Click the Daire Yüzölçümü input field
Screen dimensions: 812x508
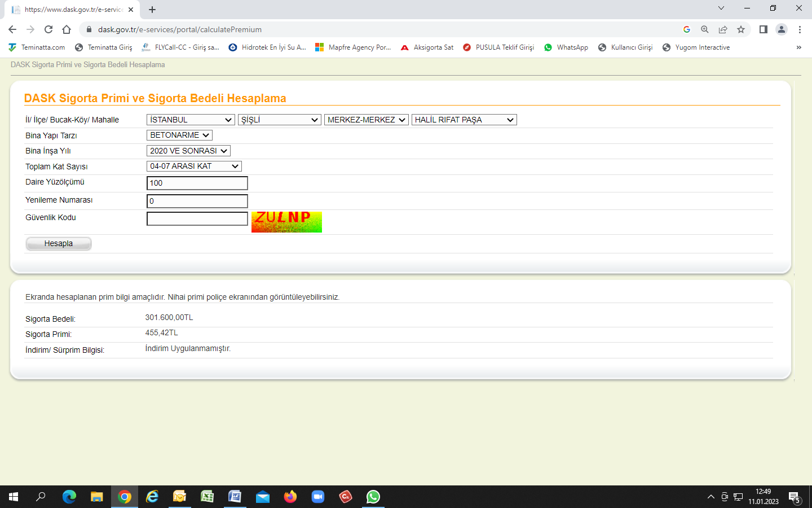tap(197, 183)
